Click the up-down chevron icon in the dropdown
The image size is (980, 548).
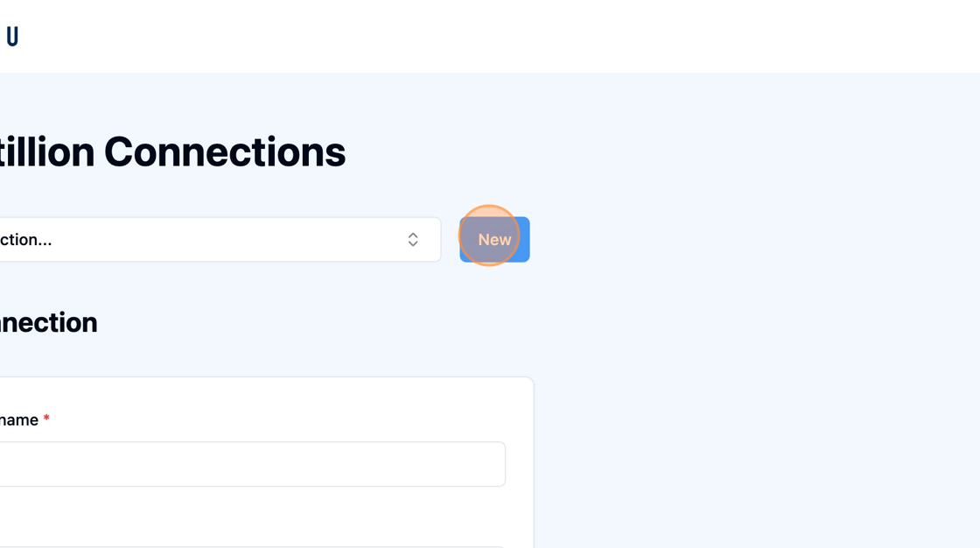412,240
